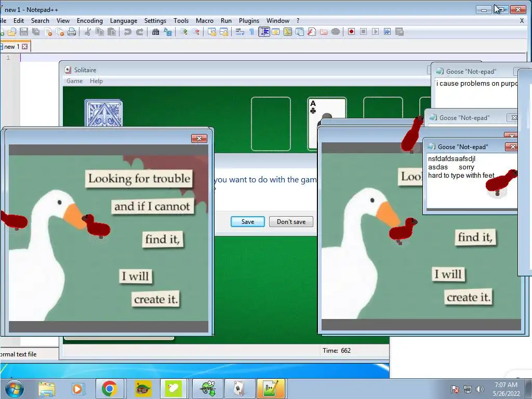The image size is (532, 399).
Task: Click the Zoom In icon in Notepad++
Action: 184,32
